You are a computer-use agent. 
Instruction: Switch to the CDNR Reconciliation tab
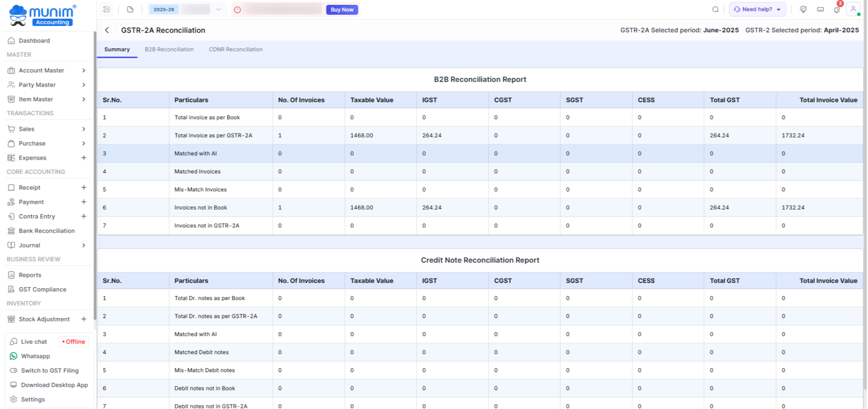[x=235, y=50]
